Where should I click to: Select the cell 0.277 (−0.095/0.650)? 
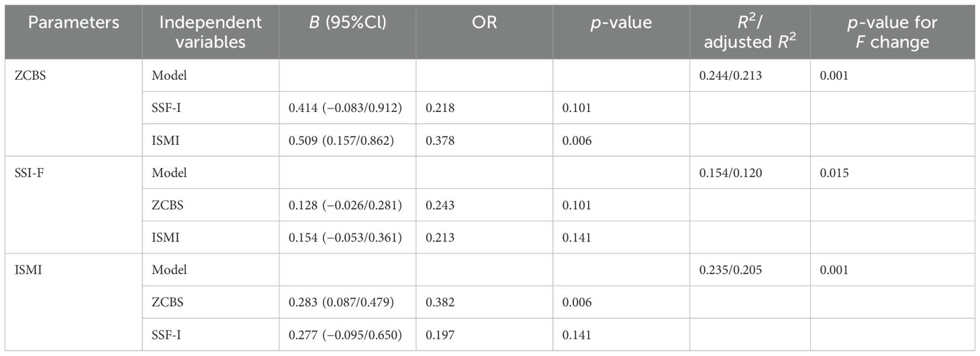tap(344, 334)
